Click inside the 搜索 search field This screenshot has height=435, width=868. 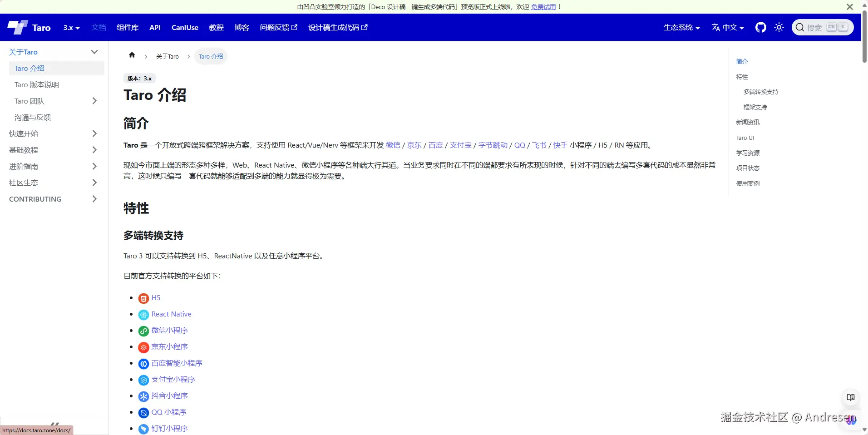[x=823, y=27]
